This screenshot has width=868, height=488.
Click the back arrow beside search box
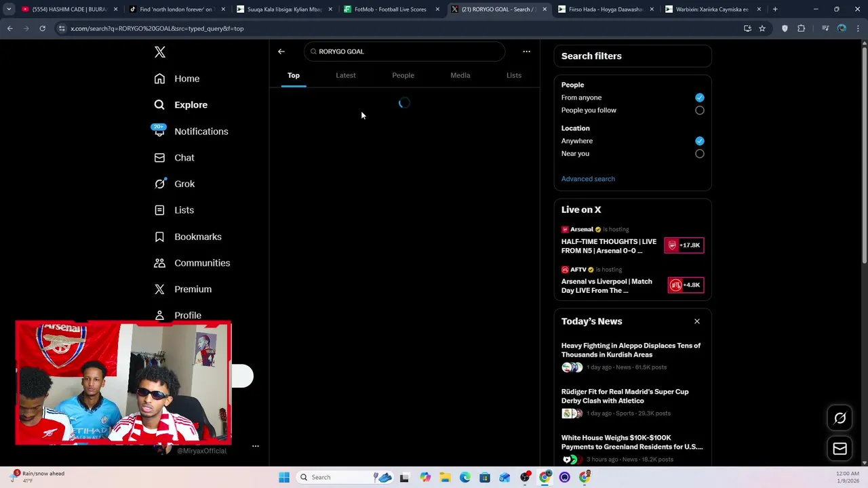[x=281, y=52]
